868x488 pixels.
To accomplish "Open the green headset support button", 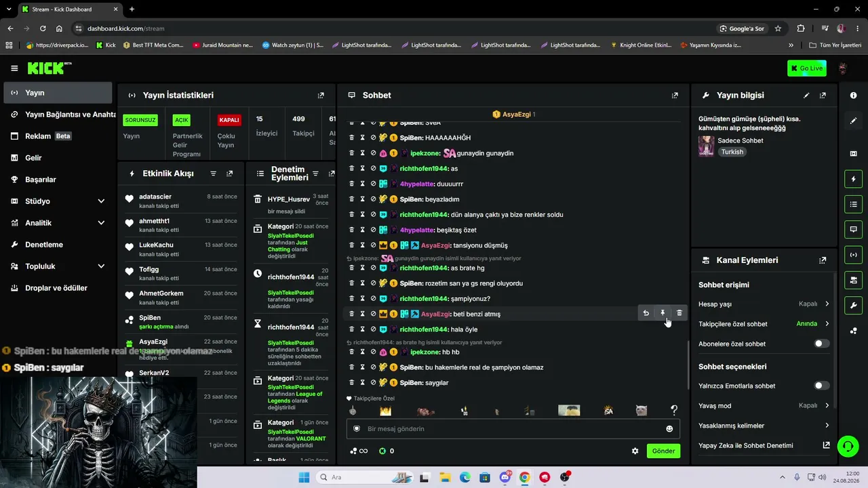I will click(x=848, y=446).
